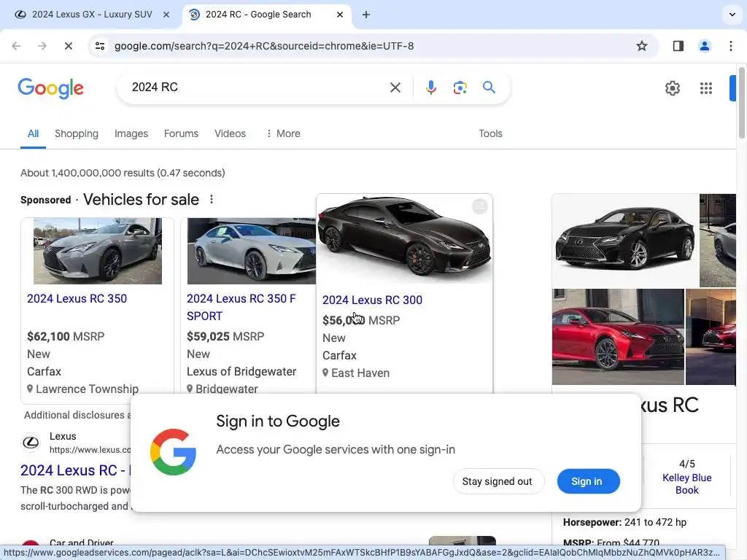Bookmark this page with the star icon
This screenshot has width=747, height=560.
click(x=642, y=46)
